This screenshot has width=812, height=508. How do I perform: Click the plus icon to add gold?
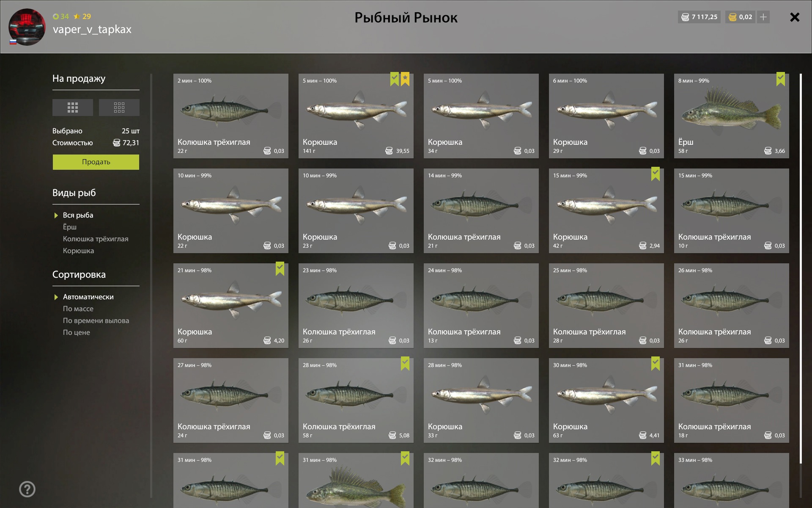tap(763, 17)
